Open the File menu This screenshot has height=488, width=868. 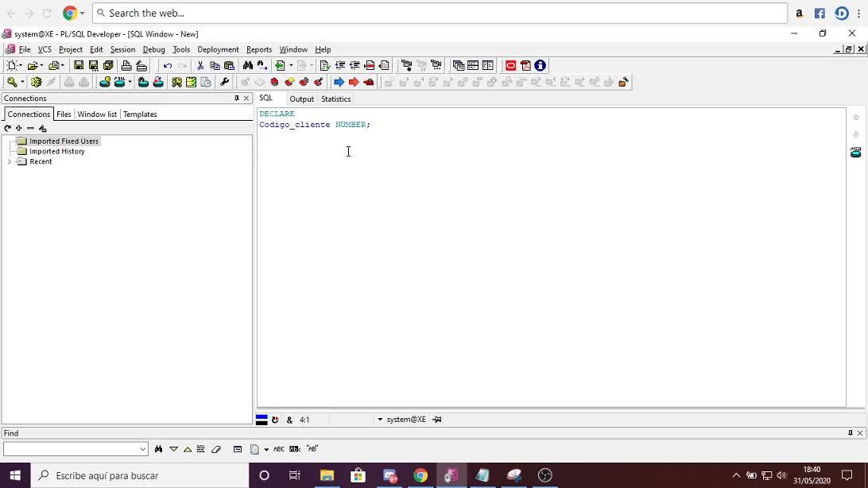pos(25,49)
